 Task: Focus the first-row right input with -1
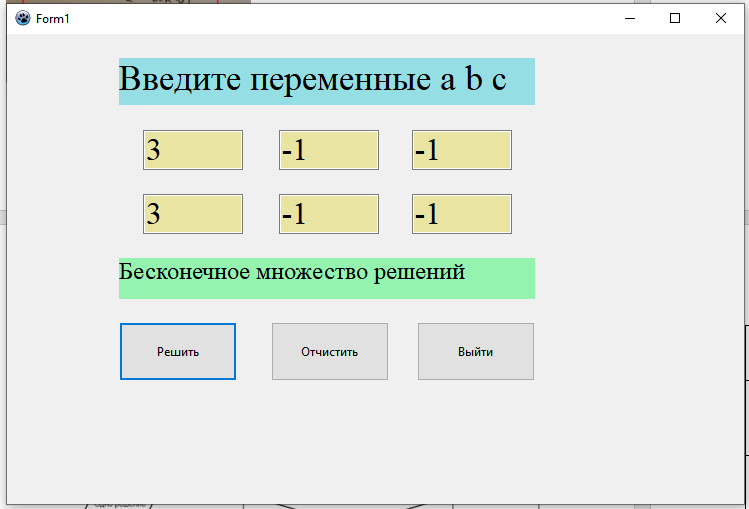pos(462,150)
